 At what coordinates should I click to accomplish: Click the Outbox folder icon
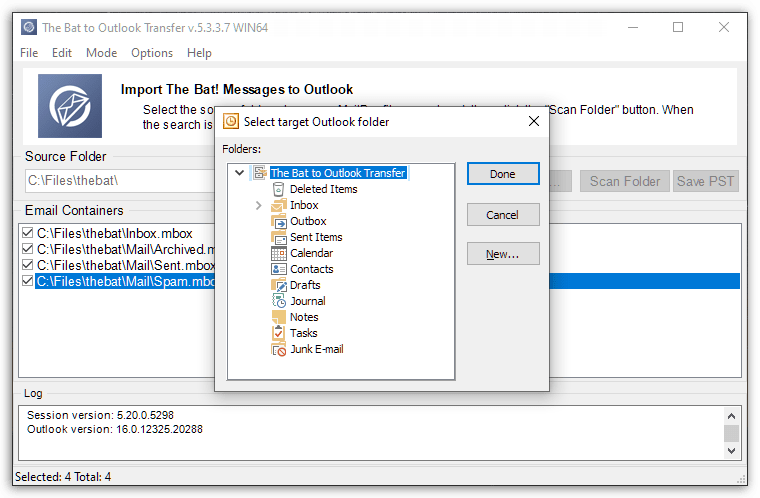coord(278,221)
